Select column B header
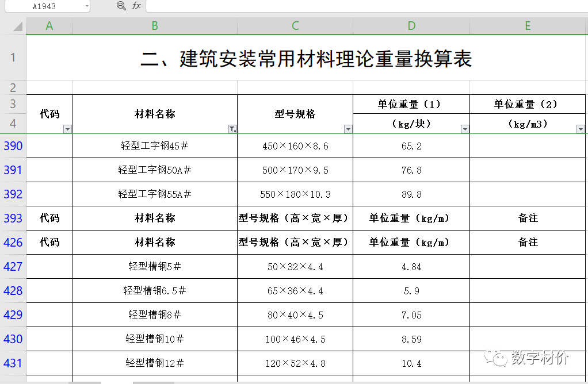The height and width of the screenshot is (384, 588). click(155, 26)
